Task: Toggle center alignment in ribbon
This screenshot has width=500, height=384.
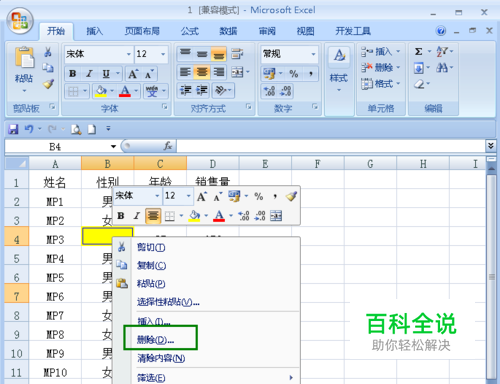Action: point(202,72)
